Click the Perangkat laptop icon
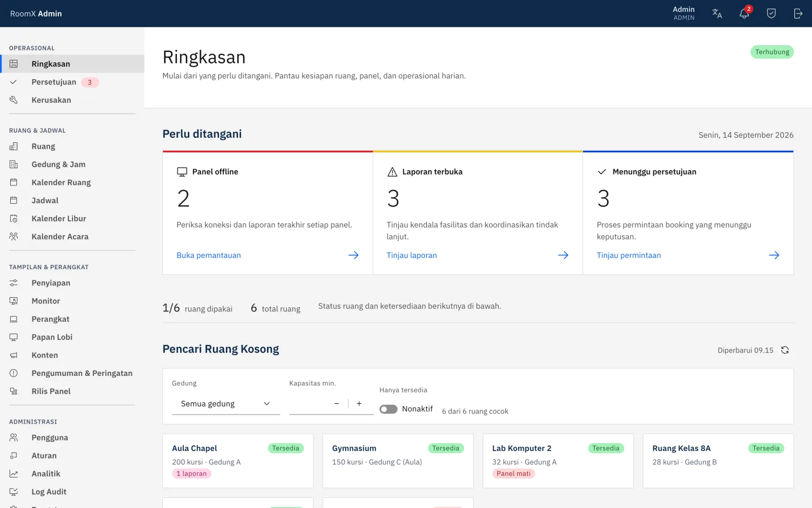 pyautogui.click(x=14, y=319)
